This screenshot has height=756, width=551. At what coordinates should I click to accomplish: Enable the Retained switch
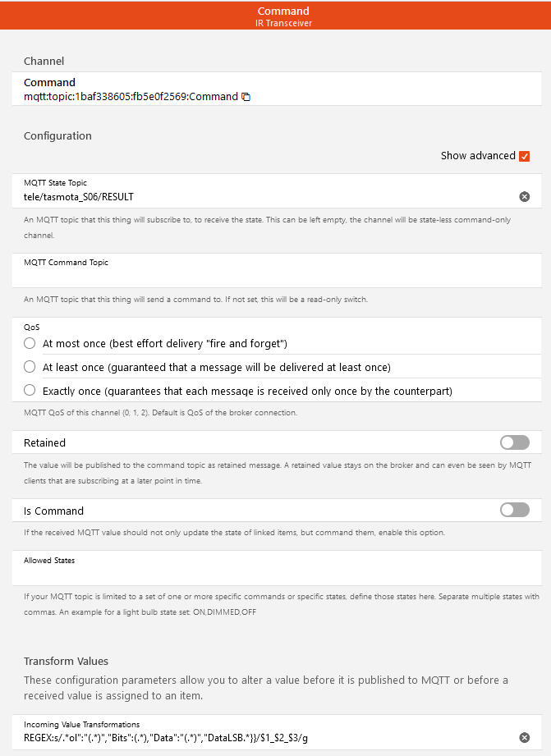[515, 442]
